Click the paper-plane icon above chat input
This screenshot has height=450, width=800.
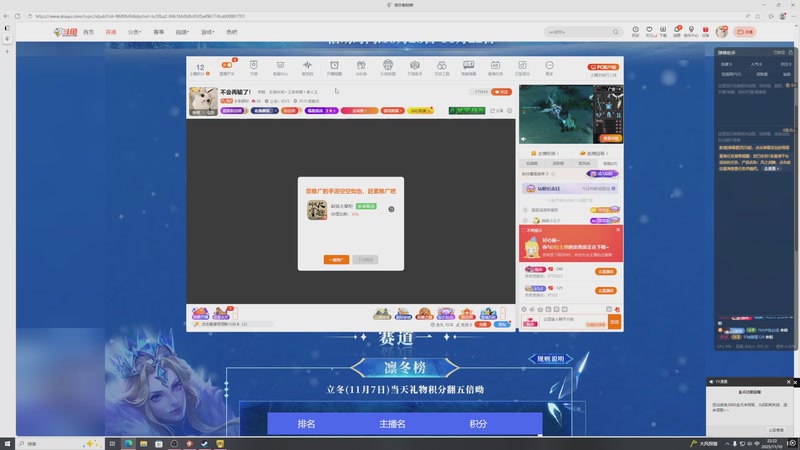point(532,309)
